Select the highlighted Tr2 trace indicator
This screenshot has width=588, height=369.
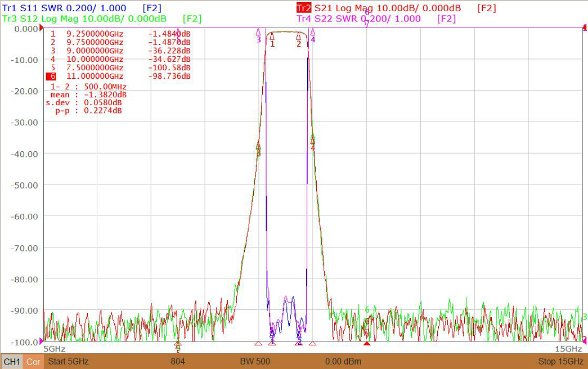(304, 8)
